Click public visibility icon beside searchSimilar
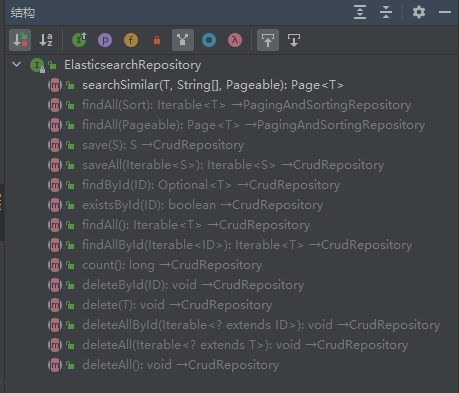The width and height of the screenshot is (459, 393). pyautogui.click(x=70, y=85)
